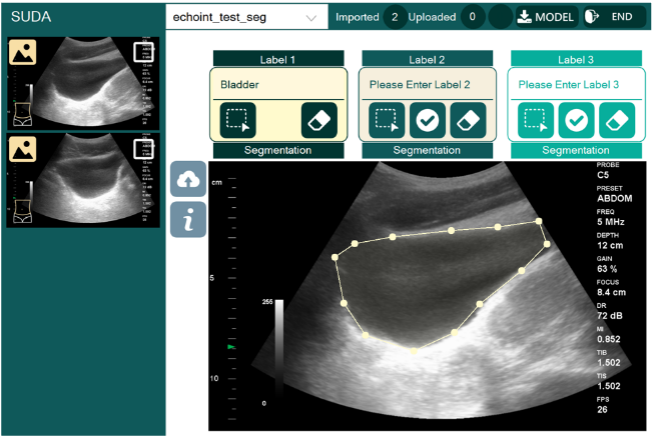Click the Label 1 eraser icon
The height and width of the screenshot is (436, 653).
point(319,120)
